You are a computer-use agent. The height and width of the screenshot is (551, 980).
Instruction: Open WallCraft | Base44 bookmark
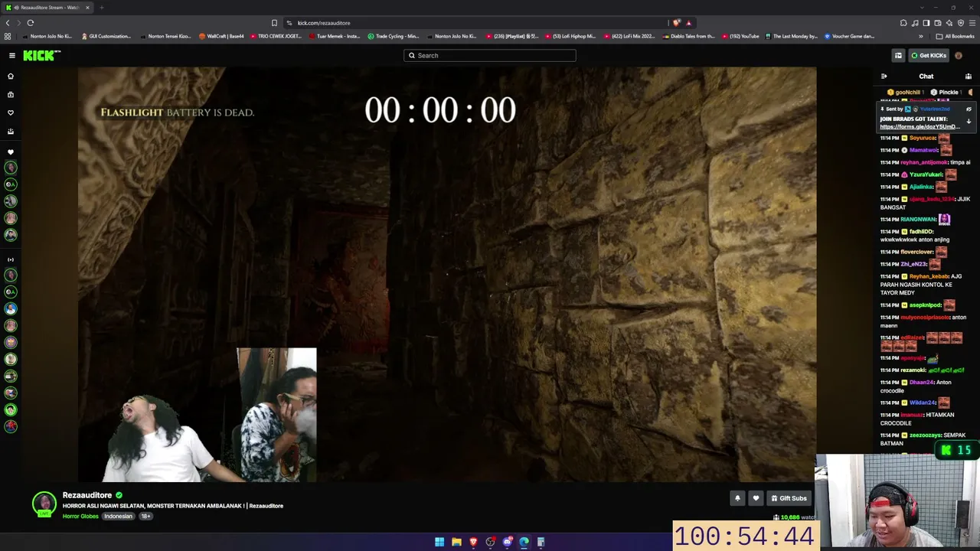pos(221,36)
